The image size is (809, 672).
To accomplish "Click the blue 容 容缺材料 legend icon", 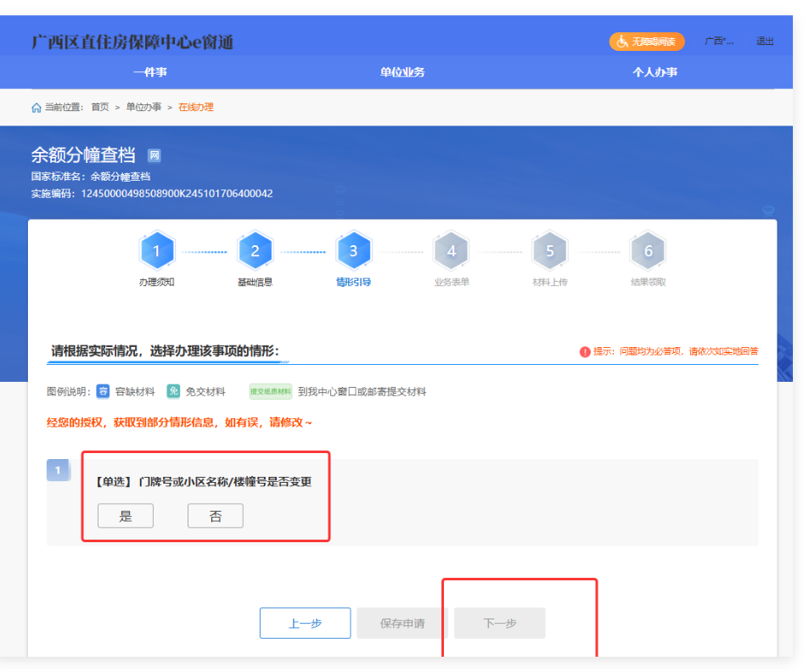I will point(103,391).
